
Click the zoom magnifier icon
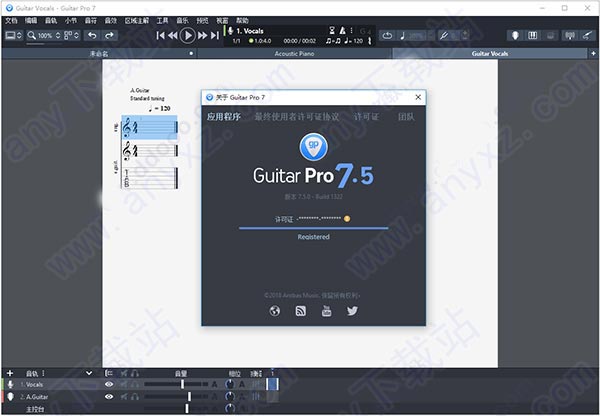click(32, 36)
